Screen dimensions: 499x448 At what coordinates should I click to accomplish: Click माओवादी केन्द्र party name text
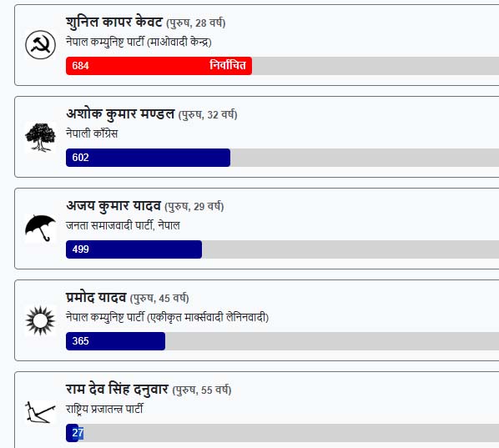(179, 42)
